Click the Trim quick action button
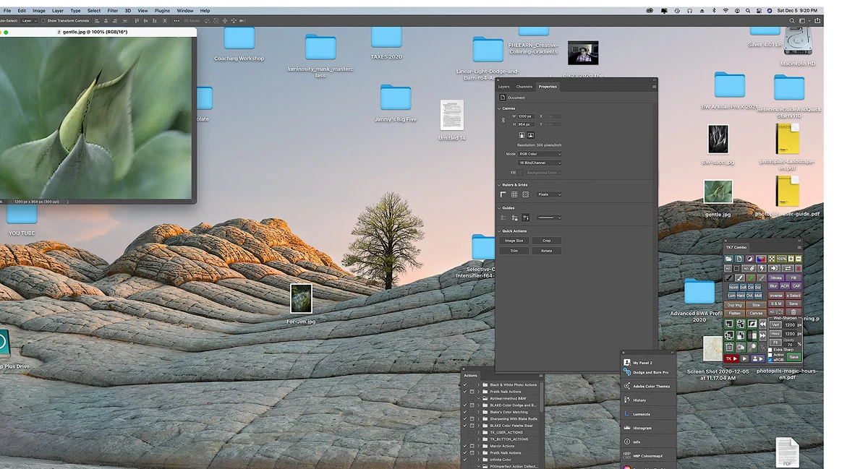868x469 pixels. pos(514,251)
